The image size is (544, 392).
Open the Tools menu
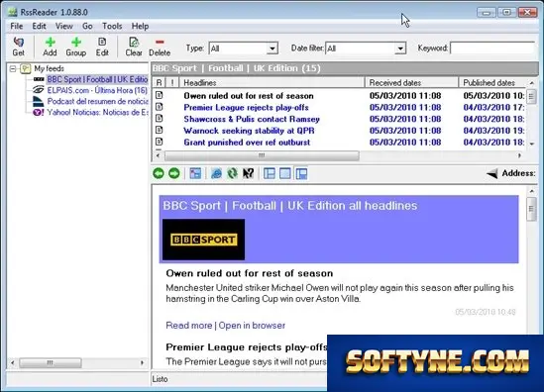pyautogui.click(x=112, y=26)
